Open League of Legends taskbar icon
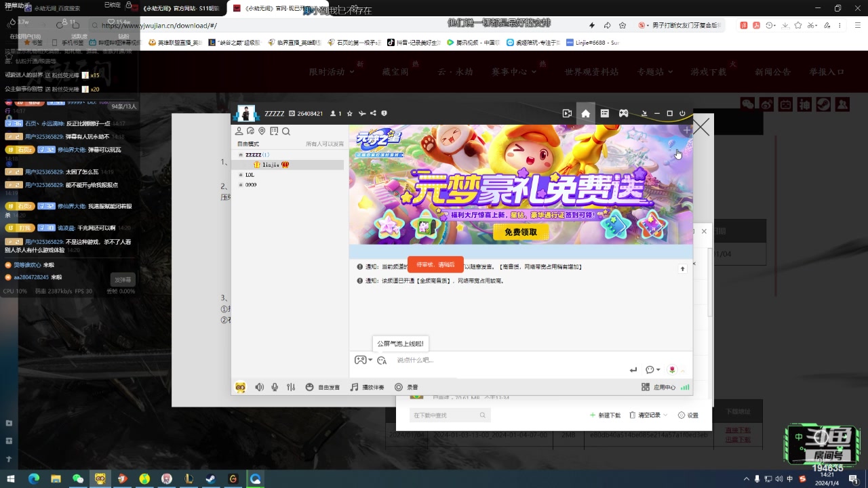Screen dimensions: 868x488 tap(189, 479)
